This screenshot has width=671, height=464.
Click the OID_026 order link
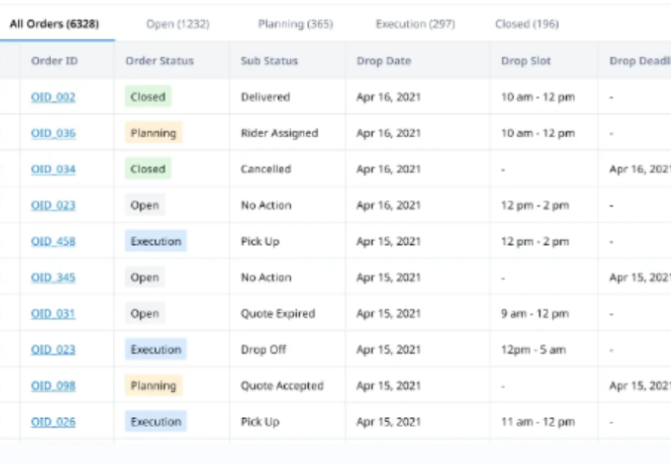[53, 421]
